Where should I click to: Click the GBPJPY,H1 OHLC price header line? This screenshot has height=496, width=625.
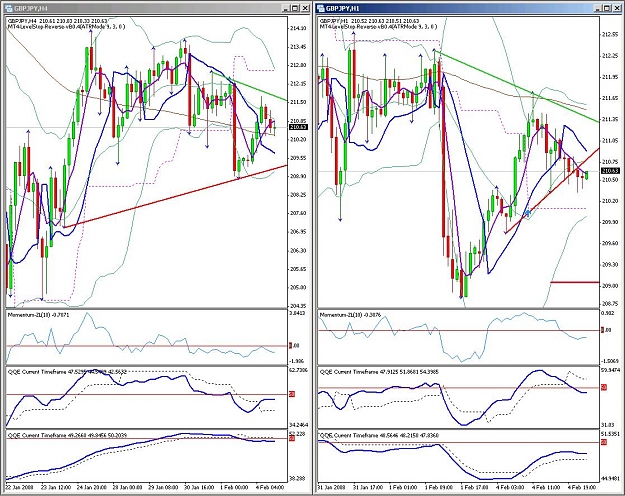pyautogui.click(x=369, y=21)
